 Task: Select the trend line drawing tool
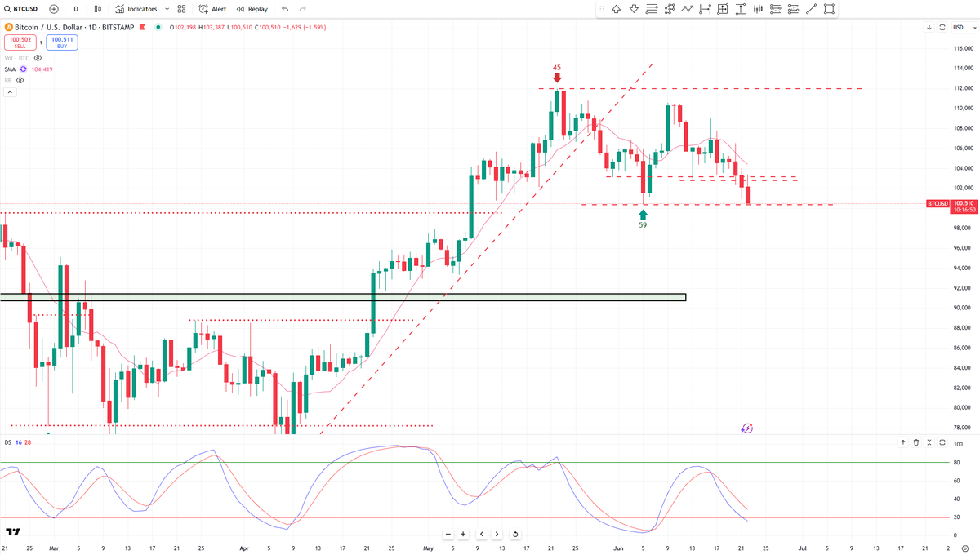coord(812,9)
